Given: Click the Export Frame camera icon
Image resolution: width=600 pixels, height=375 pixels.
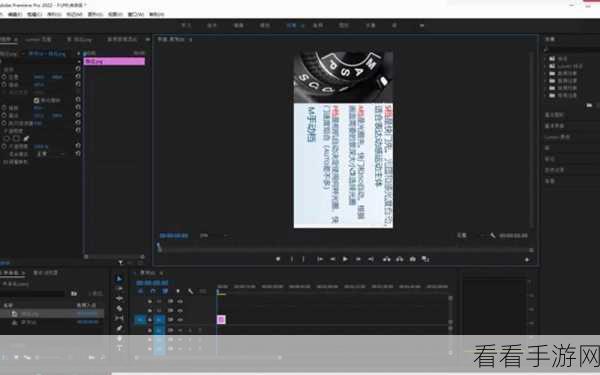Looking at the screenshot, I should [x=412, y=259].
